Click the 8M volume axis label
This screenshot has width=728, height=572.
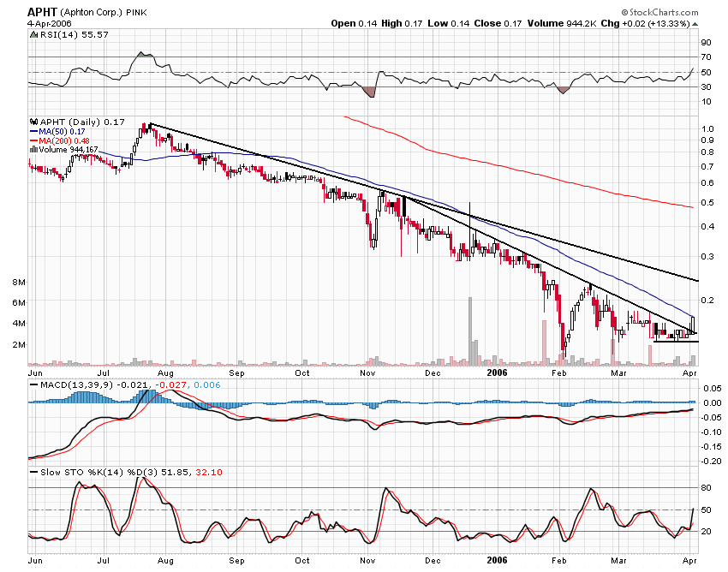[x=19, y=283]
